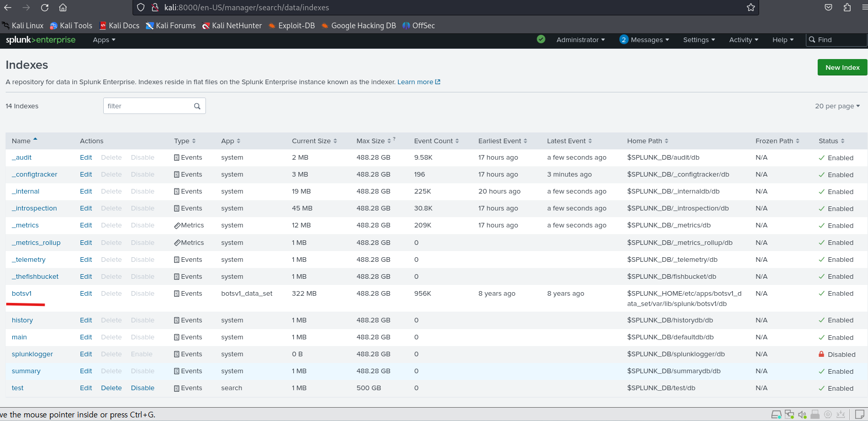Open Exploit-DB bookmark
This screenshot has width=868, height=421.
(291, 26)
